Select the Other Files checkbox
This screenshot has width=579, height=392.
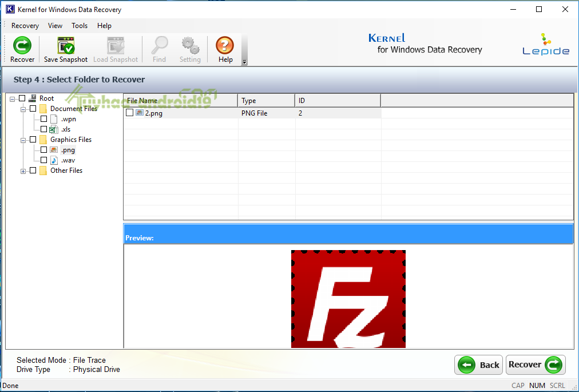click(33, 171)
